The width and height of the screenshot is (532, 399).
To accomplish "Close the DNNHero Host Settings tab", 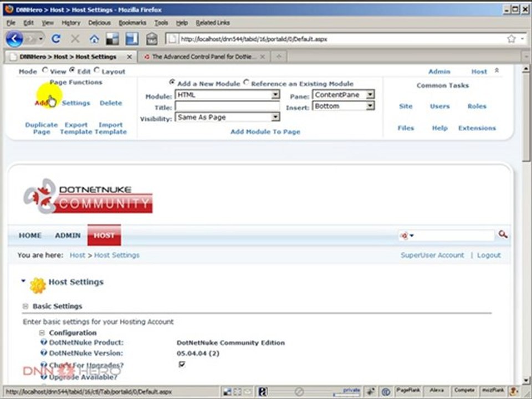I will [129, 57].
